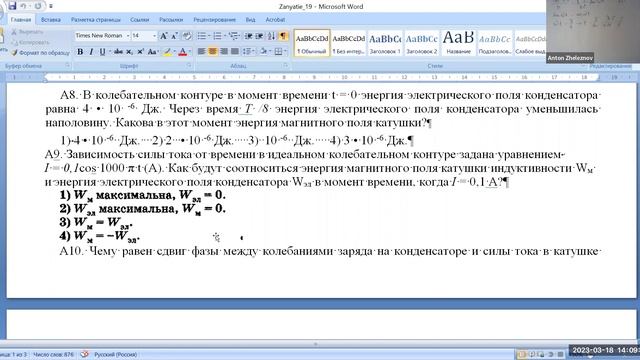Viewport: 640px width, 360px height.
Task: Open the Разметка страницы tab
Action: [x=96, y=20]
